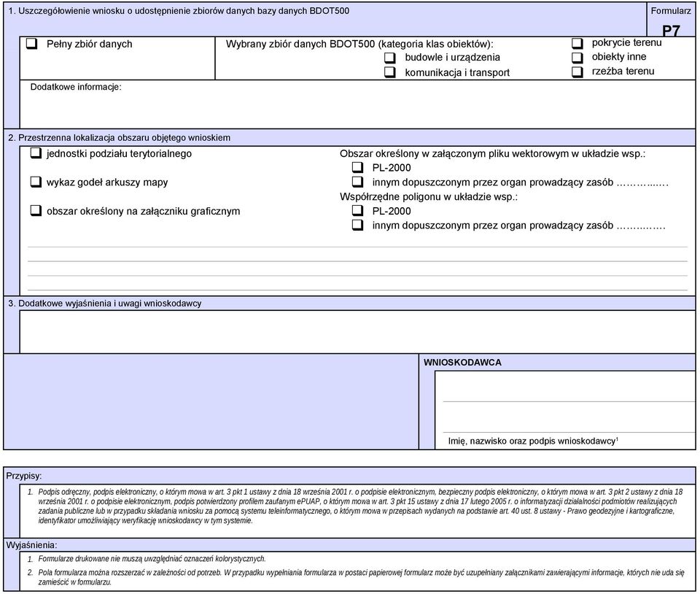Viewport: 700px width, 594px height.
Task: Click the 'Formularz' label
Action: (x=671, y=11)
